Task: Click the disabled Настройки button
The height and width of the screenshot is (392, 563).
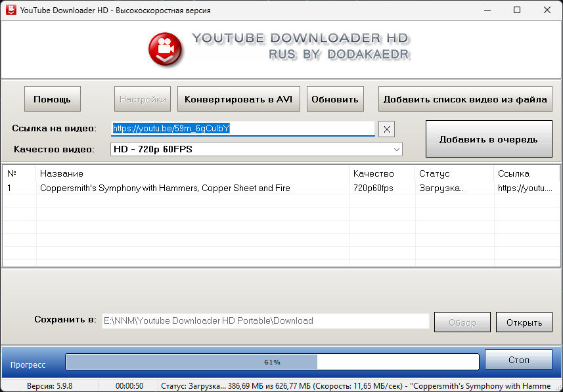Action: 143,99
